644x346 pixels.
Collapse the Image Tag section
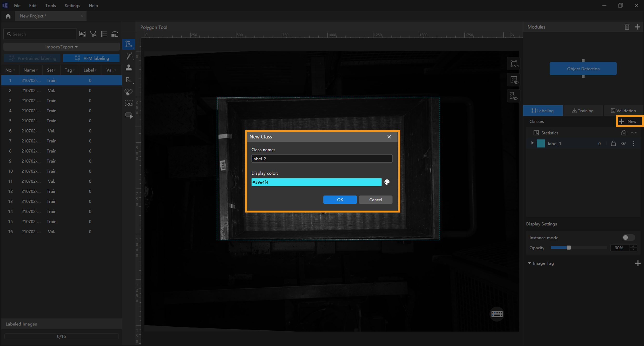(x=530, y=263)
